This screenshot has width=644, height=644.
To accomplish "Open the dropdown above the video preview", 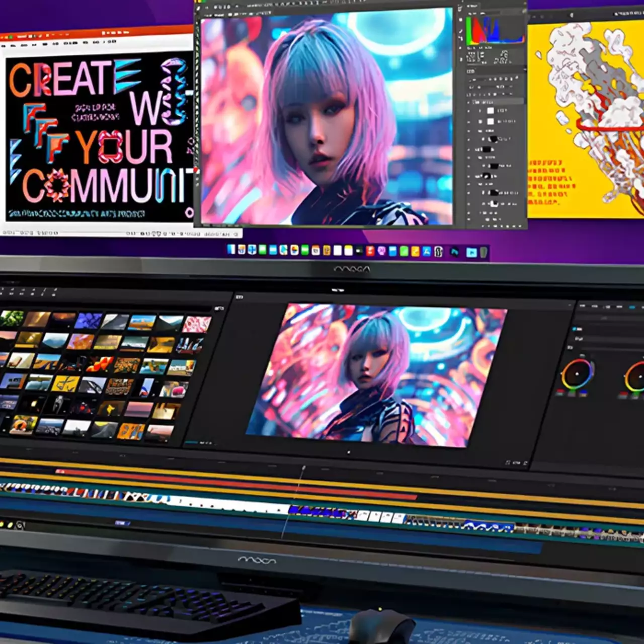I will (338, 290).
